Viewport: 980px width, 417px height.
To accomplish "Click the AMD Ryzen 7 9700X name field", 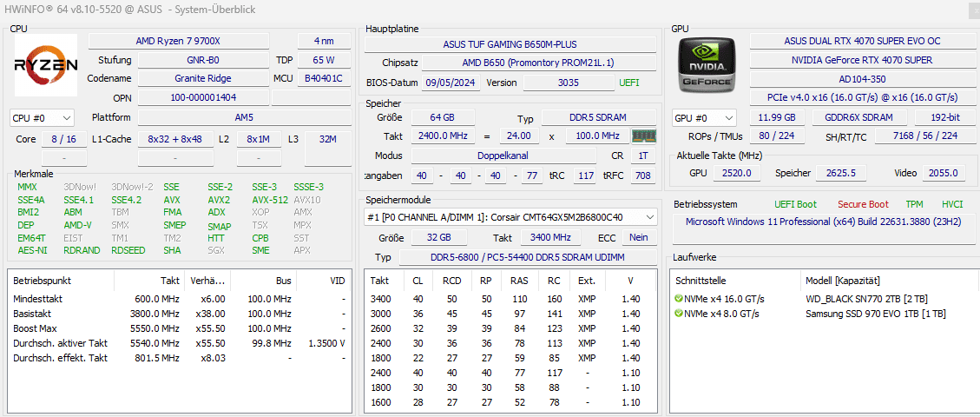I will (x=178, y=41).
